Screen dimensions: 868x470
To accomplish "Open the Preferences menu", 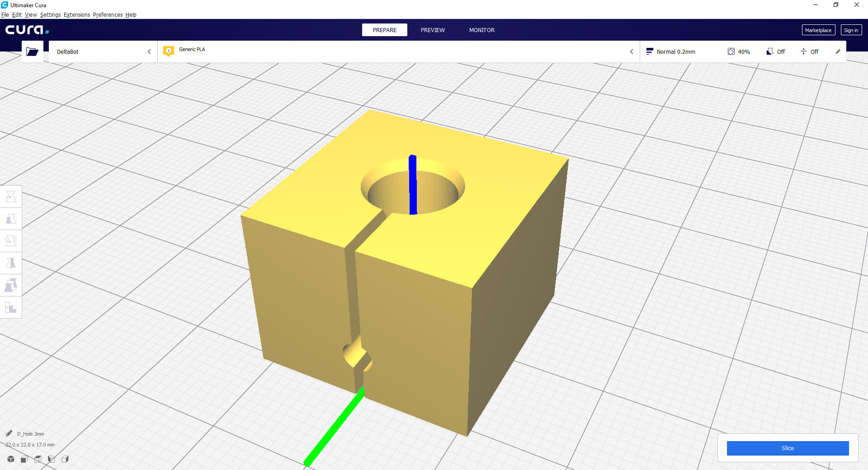I will pyautogui.click(x=108, y=14).
